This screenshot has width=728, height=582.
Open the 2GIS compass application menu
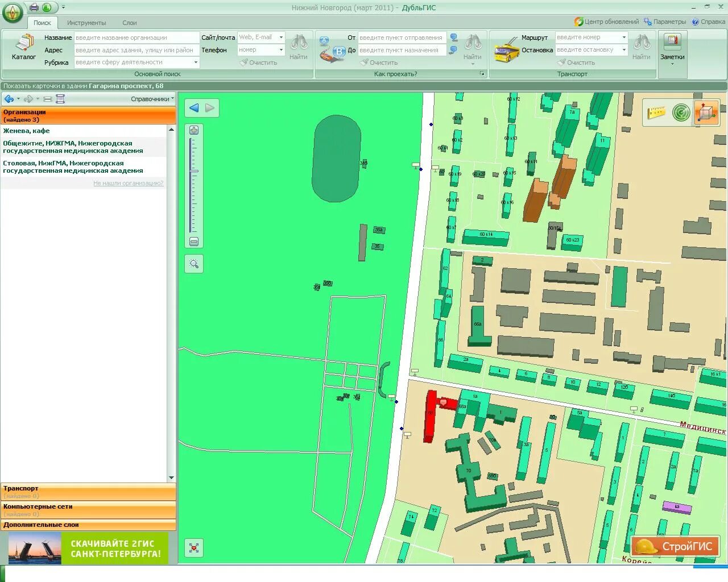click(x=13, y=12)
